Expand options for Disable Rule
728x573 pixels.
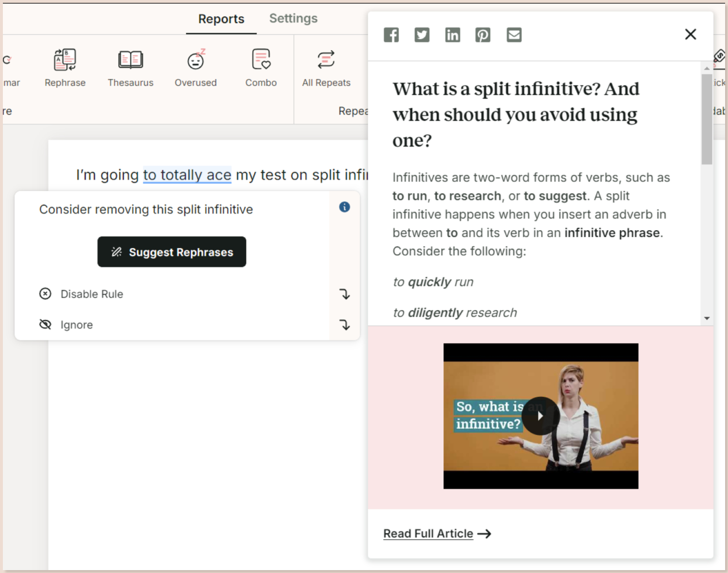point(344,294)
